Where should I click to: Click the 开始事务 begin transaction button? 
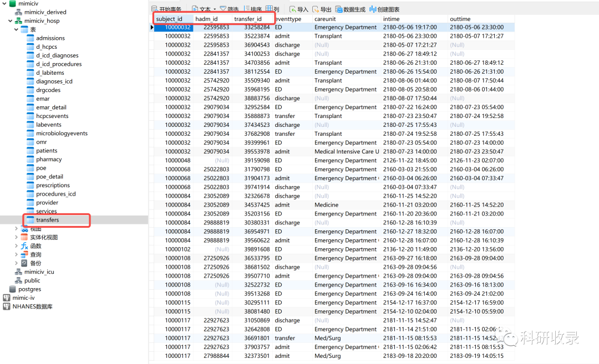pyautogui.click(x=166, y=9)
